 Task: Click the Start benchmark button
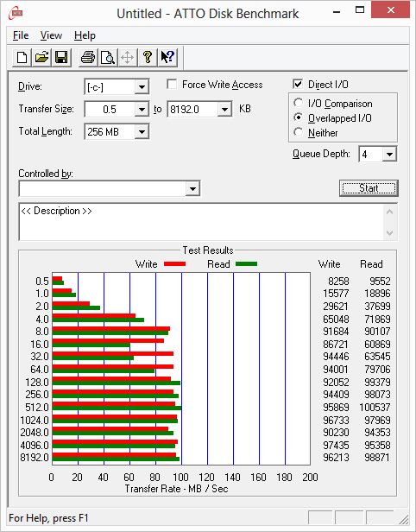[369, 188]
